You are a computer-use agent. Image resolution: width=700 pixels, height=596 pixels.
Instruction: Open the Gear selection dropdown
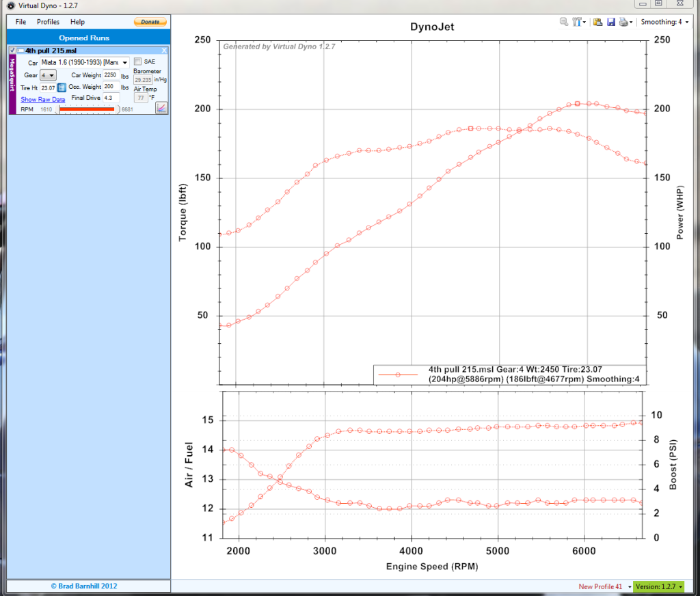click(49, 75)
